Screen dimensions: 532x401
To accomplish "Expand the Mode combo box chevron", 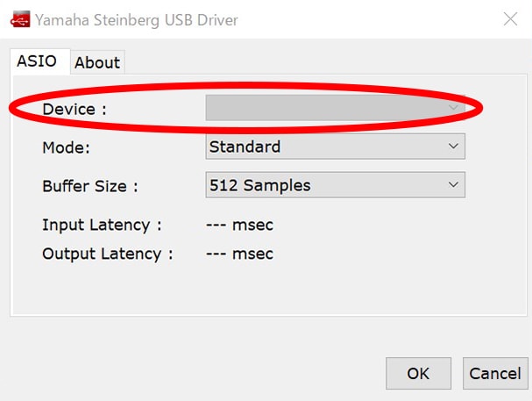I will coord(453,147).
